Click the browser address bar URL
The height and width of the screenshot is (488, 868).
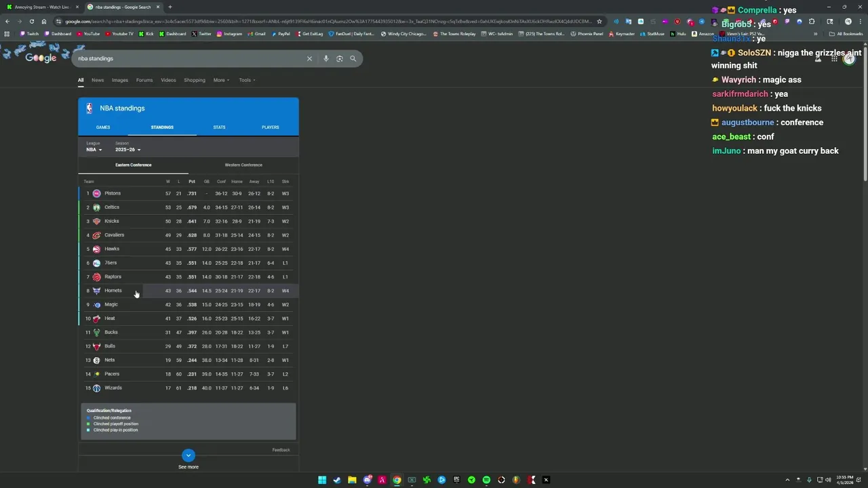tap(328, 21)
